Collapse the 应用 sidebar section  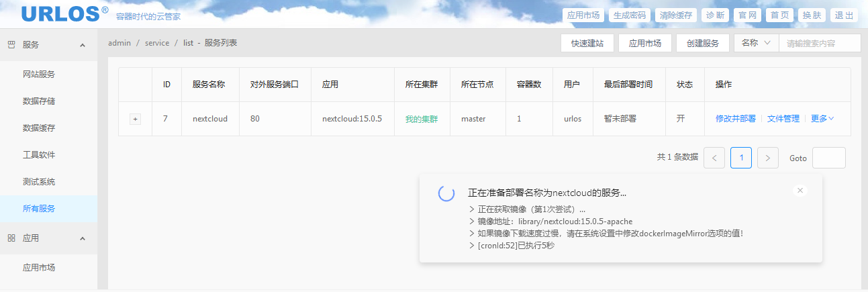83,238
